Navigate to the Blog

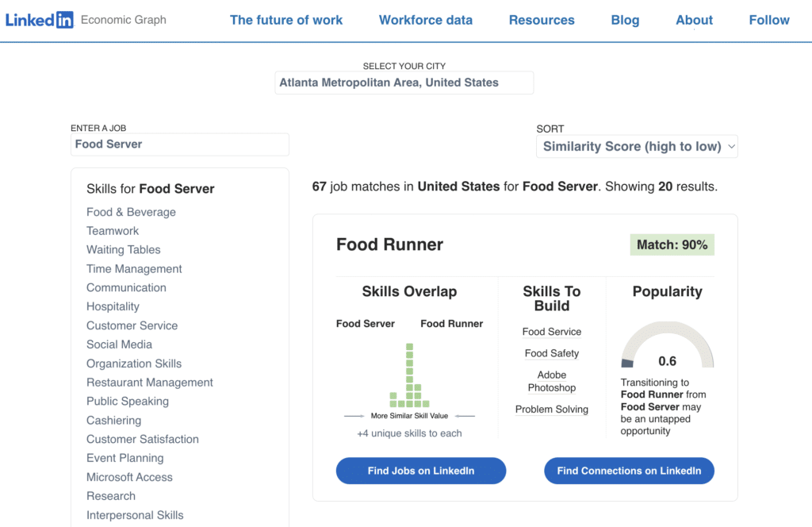point(625,20)
